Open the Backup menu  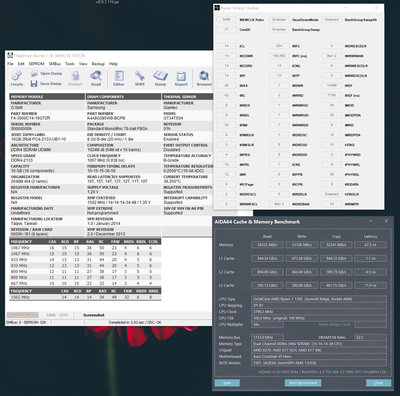(x=98, y=64)
